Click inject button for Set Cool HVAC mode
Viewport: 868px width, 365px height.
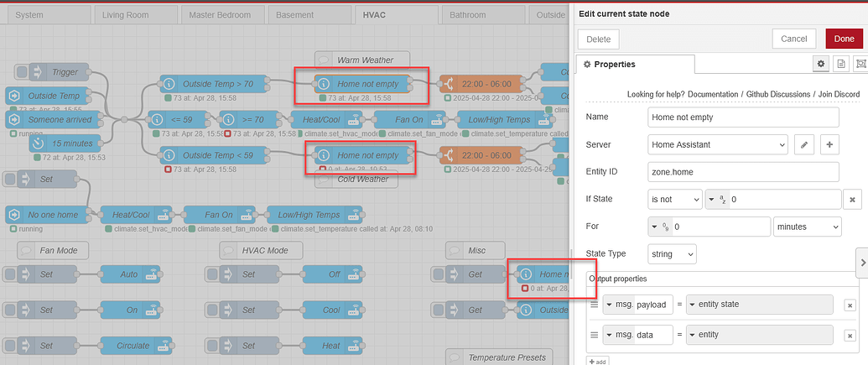click(212, 310)
